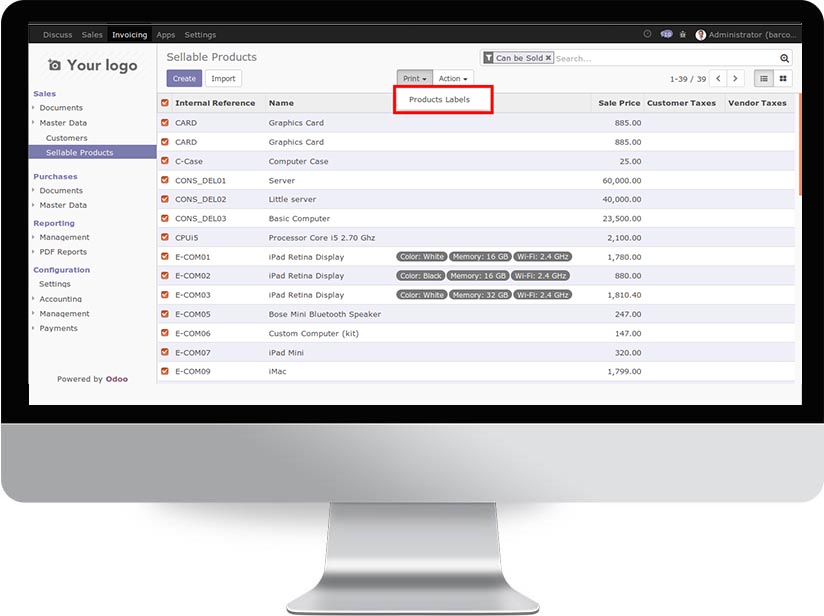Open Customers in the sidebar
The width and height of the screenshot is (824, 616).
tap(66, 138)
